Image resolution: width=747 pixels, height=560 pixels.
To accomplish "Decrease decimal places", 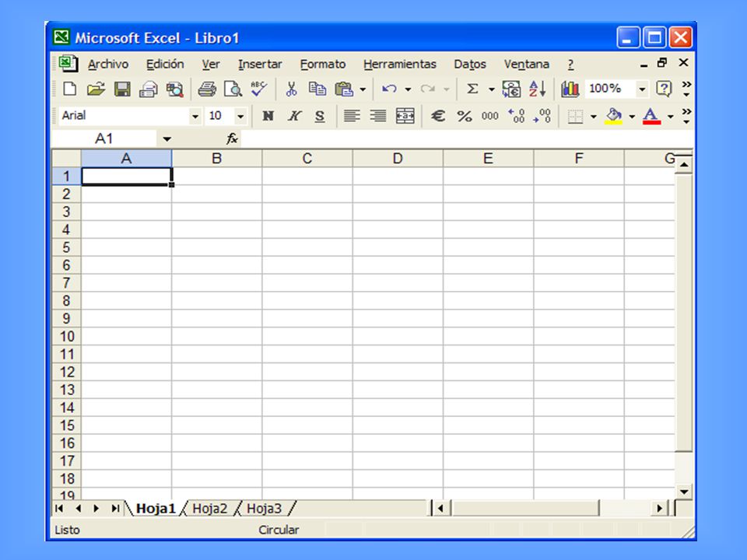I will coord(542,116).
